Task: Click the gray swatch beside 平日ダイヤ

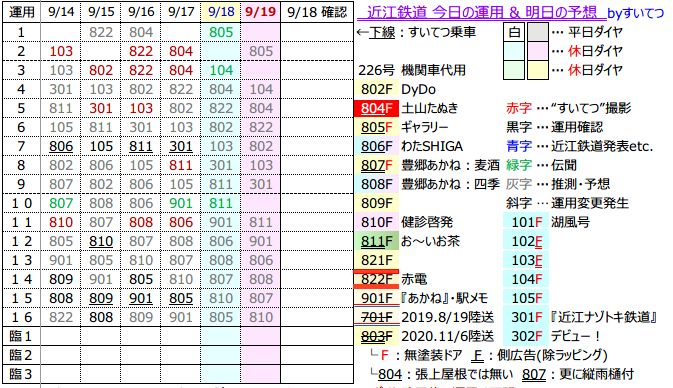Action: coord(538,32)
